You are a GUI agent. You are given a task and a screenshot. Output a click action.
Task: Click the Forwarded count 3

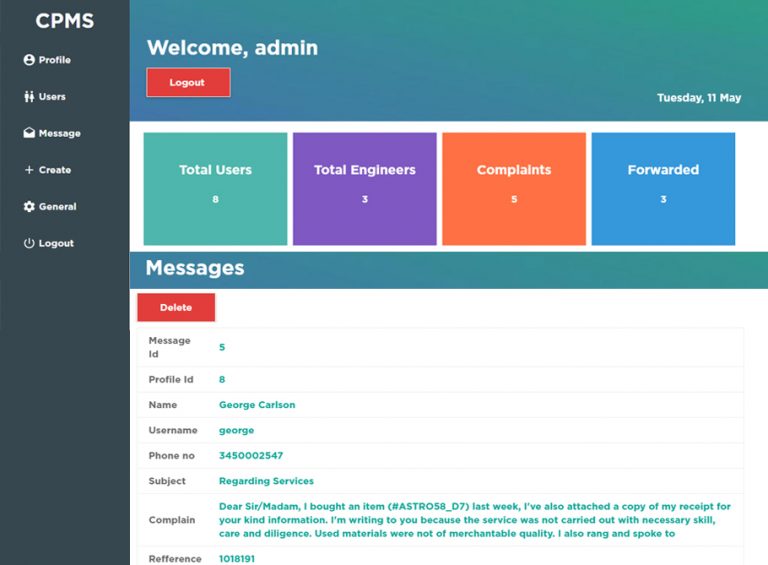[663, 199]
